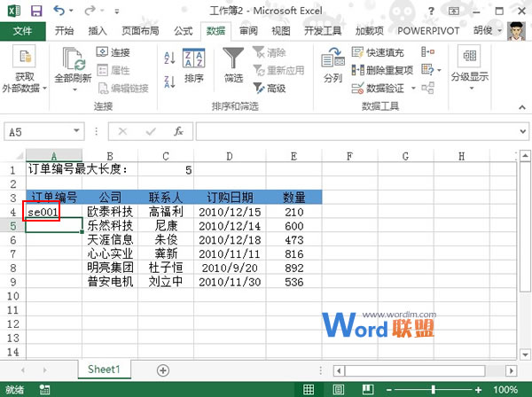Sort ascending A to Z

[x=169, y=58]
